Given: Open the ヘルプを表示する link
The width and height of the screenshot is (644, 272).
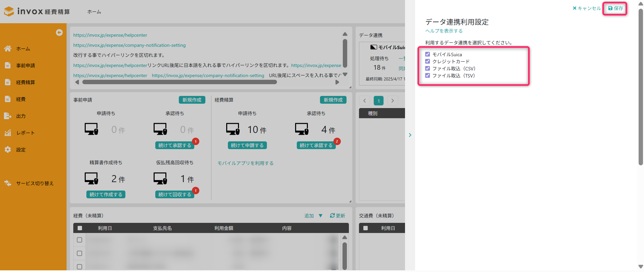Looking at the screenshot, I should (x=444, y=31).
